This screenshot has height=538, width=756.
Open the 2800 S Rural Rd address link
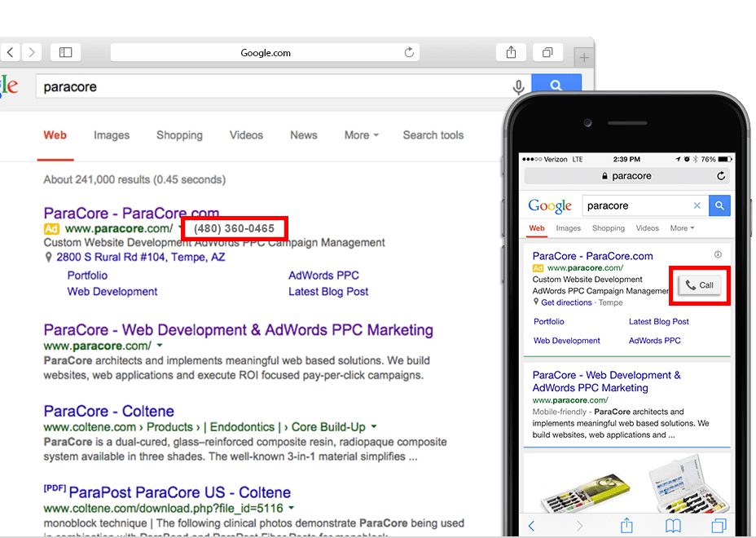tap(140, 257)
